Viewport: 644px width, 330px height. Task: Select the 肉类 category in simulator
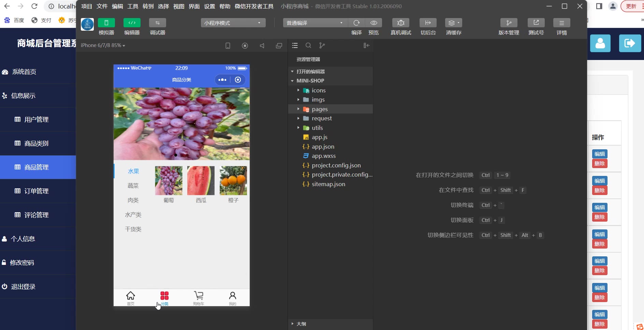pos(133,200)
